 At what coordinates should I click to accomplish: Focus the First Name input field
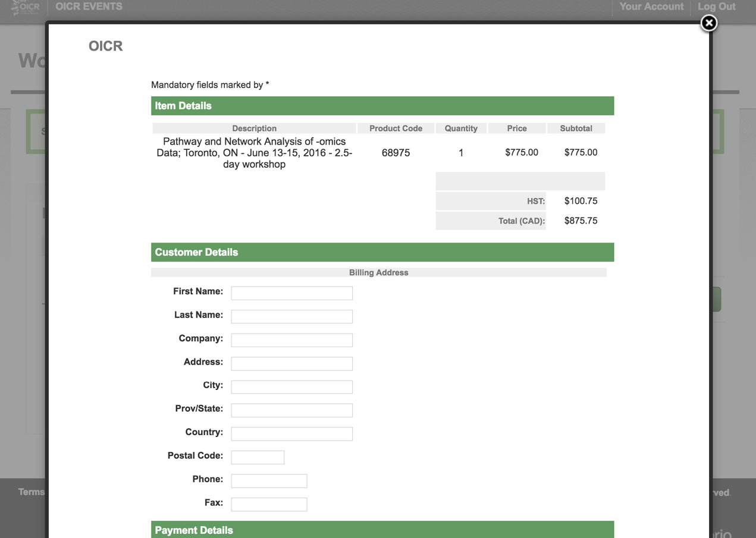pos(291,293)
